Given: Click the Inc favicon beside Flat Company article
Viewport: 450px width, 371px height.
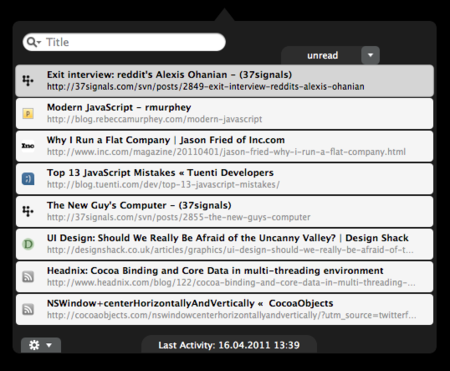Looking at the screenshot, I should coord(28,146).
